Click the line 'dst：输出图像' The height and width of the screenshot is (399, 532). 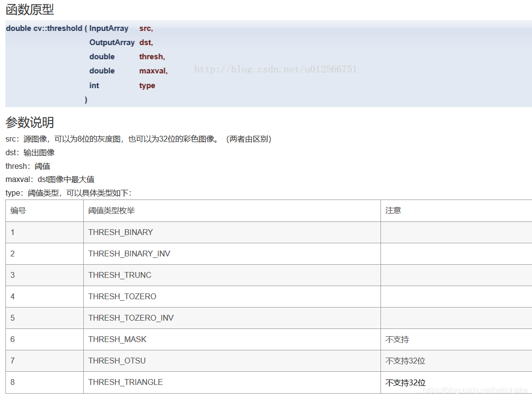30,153
